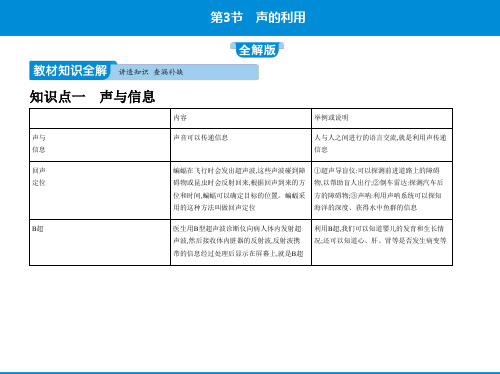This screenshot has width=500, height=374.
Task: Click the empty top-left table cell
Action: (x=100, y=118)
